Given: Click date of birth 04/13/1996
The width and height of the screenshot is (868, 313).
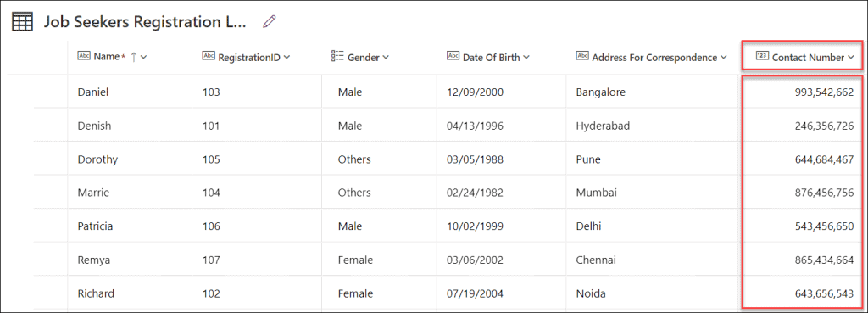Looking at the screenshot, I should [475, 126].
